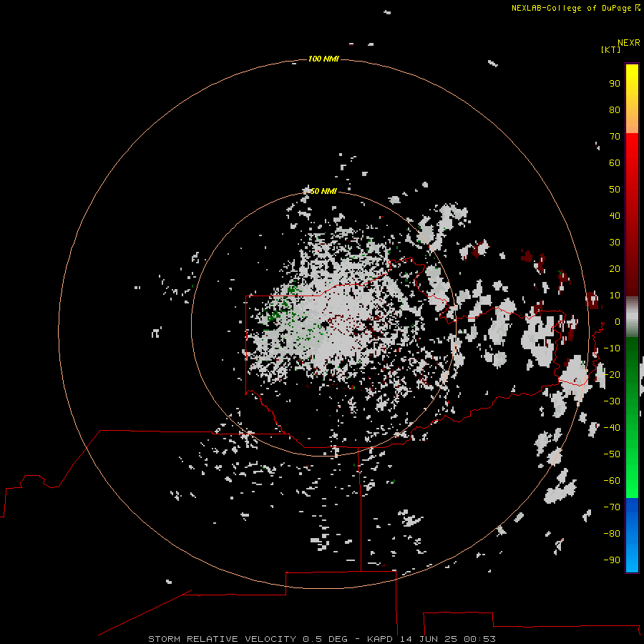Click the blue bottom segment of the color bar

(632, 535)
